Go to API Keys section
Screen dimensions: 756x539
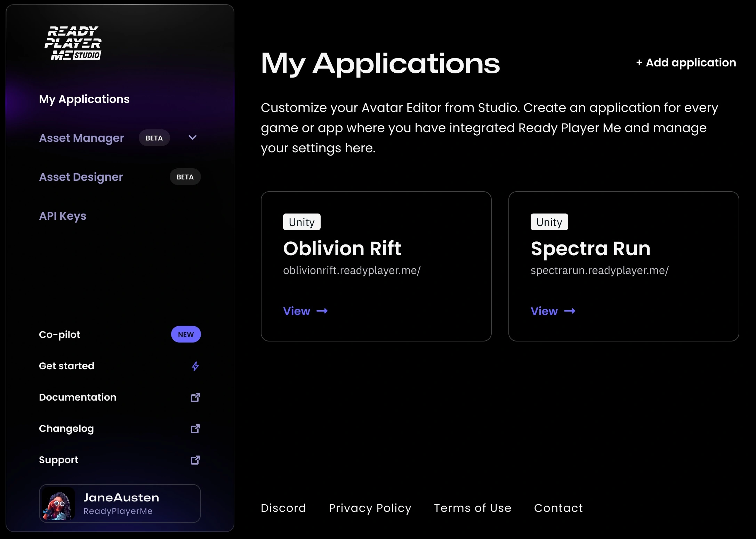pos(63,216)
